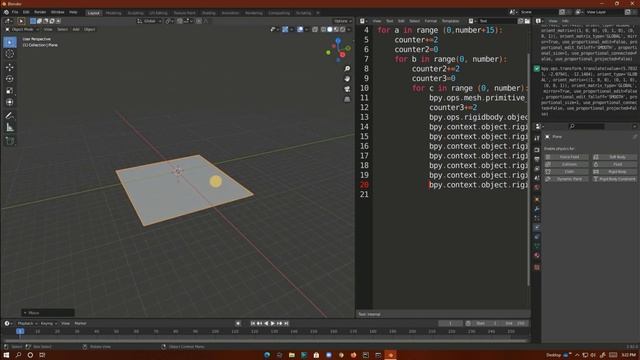The width and height of the screenshot is (640, 360).
Task: Switch to rendered viewport shading
Action: (x=343, y=29)
